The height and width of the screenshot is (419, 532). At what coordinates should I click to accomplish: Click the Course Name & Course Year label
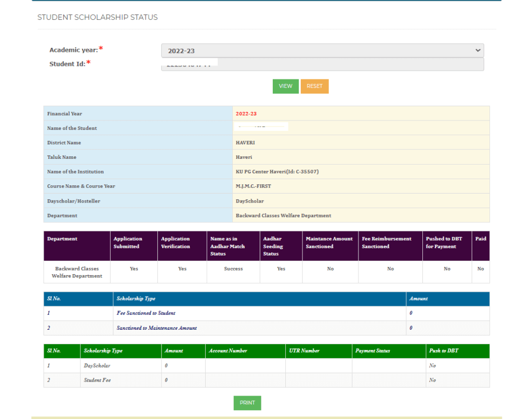click(81, 186)
